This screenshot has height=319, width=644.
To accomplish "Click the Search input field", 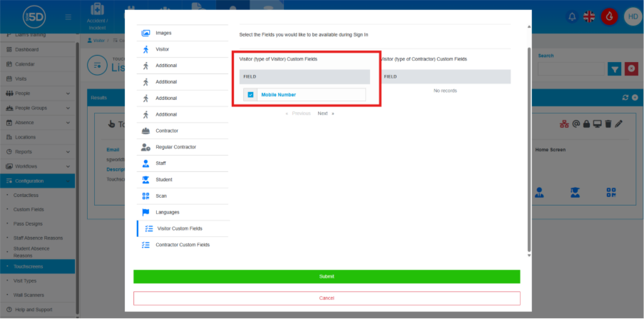I will 571,69.
